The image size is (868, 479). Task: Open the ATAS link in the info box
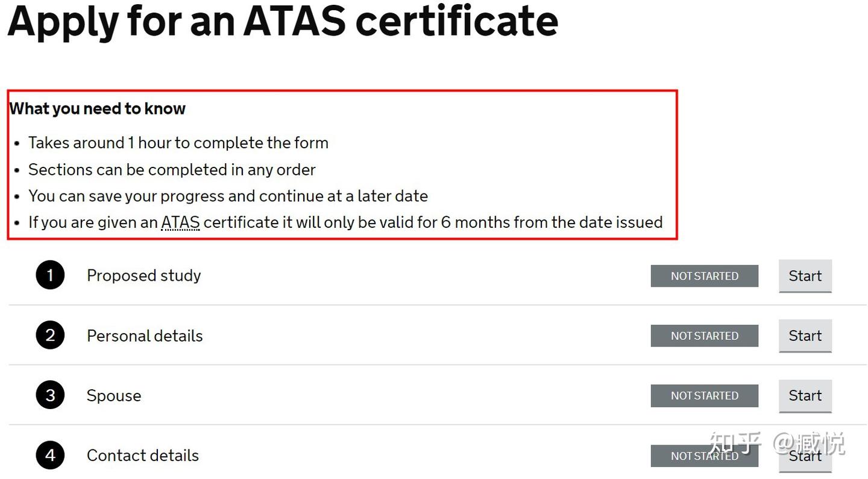[180, 222]
